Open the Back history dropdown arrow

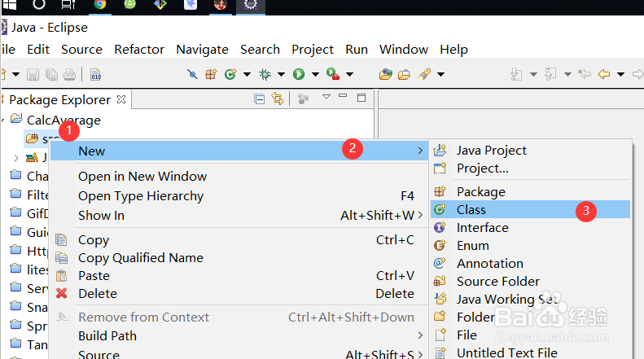click(x=620, y=74)
